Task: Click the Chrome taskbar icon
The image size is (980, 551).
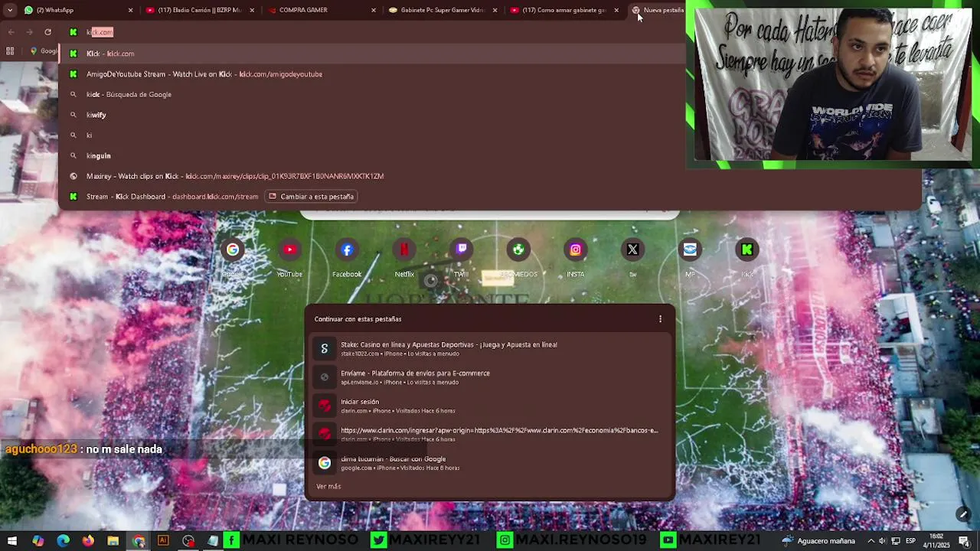Action: (x=139, y=541)
